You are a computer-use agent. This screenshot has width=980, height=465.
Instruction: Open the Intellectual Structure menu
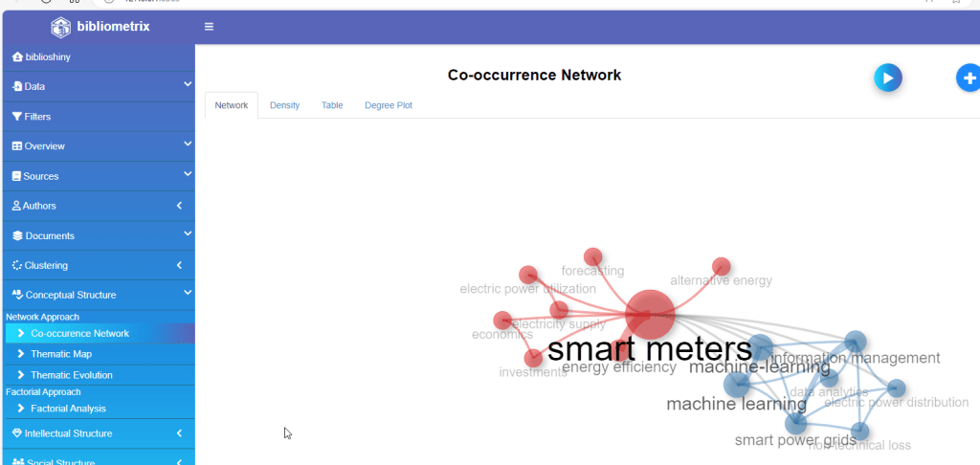point(68,433)
